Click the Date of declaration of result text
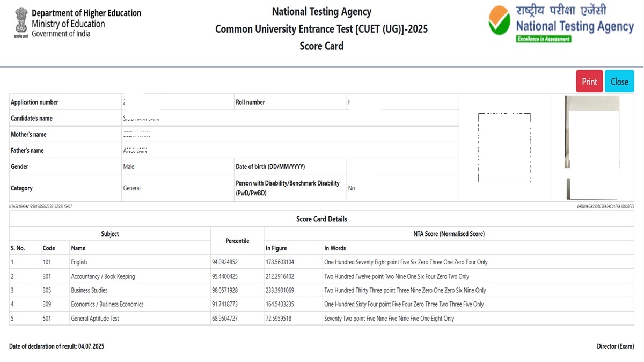Viewport: 644px width, 362px height. [x=57, y=346]
